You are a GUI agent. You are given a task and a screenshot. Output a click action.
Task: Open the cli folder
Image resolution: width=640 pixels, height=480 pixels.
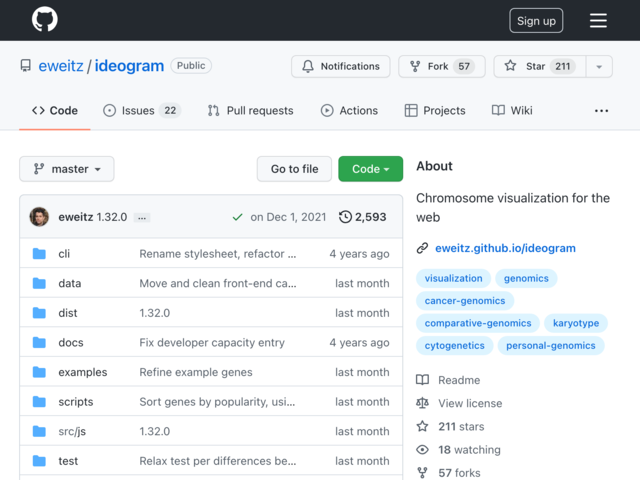pos(64,253)
